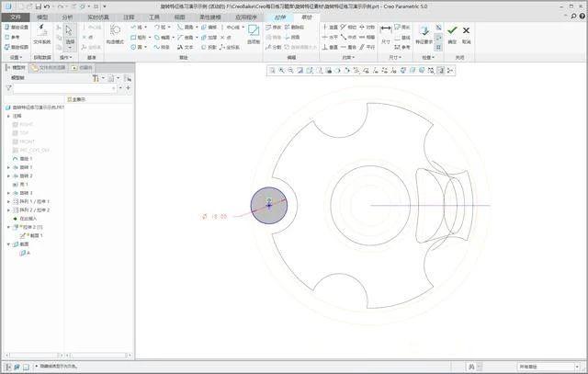Select the Arc sketch tool
The width and height of the screenshot is (588, 374).
pos(160,28)
